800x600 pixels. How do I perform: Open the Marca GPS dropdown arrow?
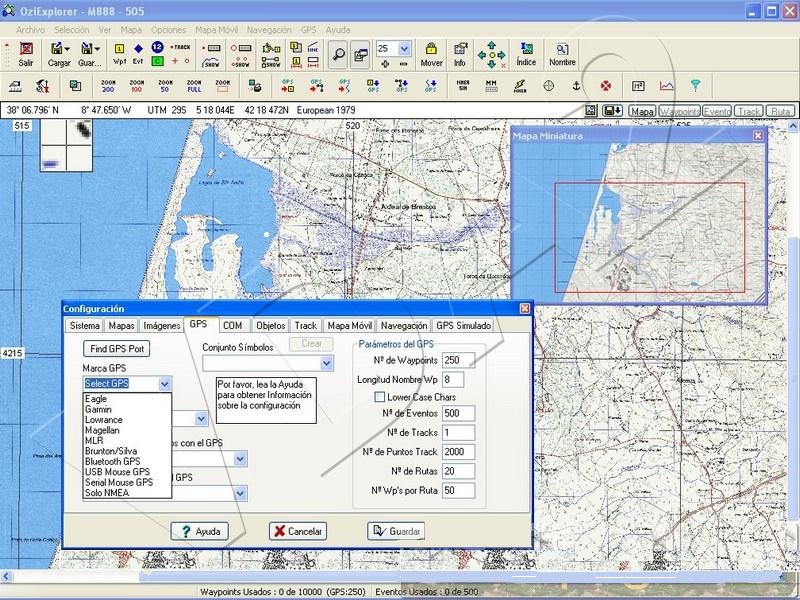click(164, 384)
